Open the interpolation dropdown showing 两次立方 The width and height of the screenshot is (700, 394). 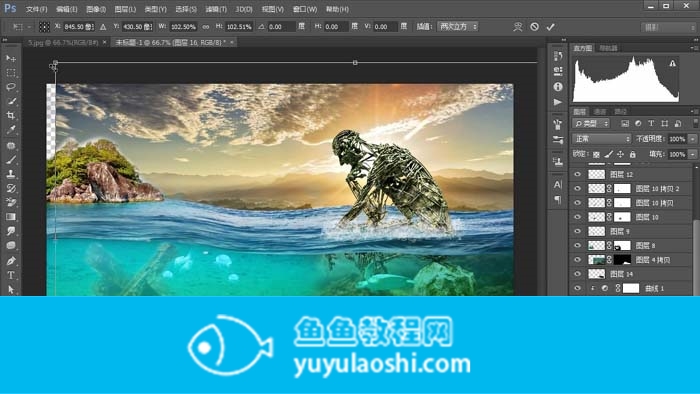[x=458, y=27]
